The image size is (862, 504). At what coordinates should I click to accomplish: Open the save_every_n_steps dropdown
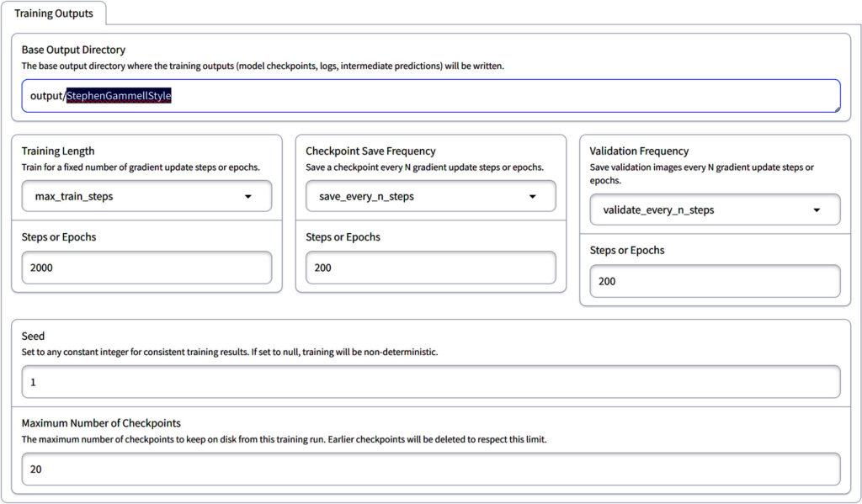430,196
